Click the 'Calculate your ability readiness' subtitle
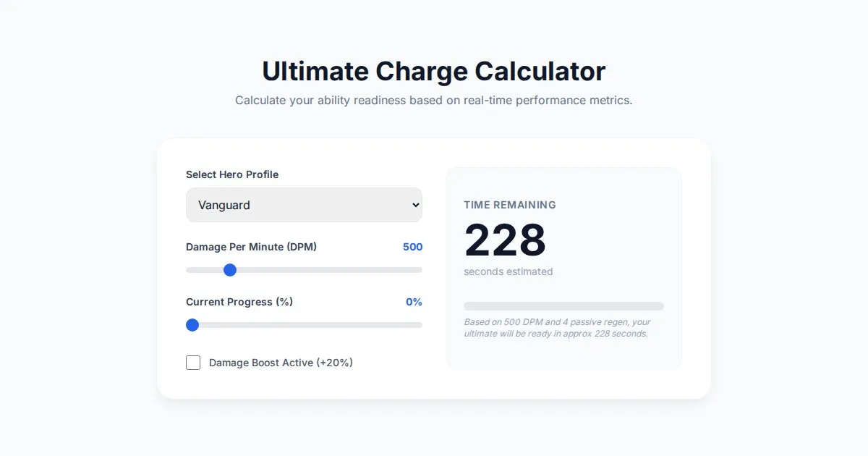The height and width of the screenshot is (456, 868). (434, 100)
